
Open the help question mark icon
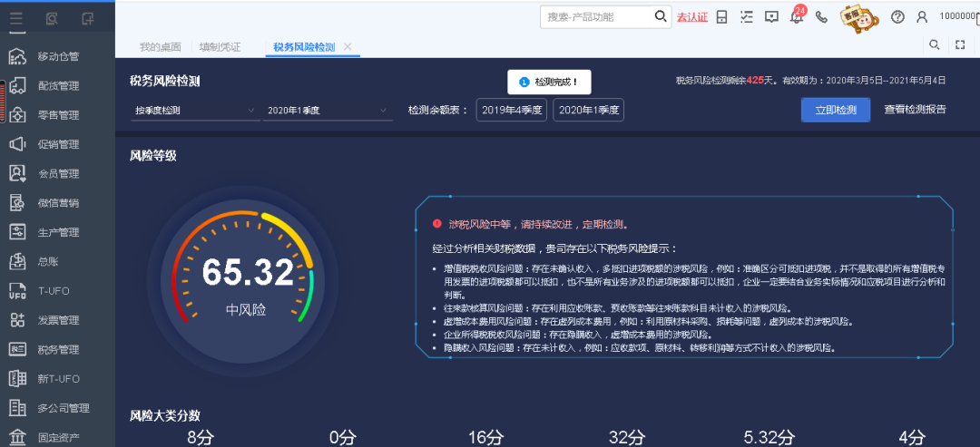tap(897, 17)
